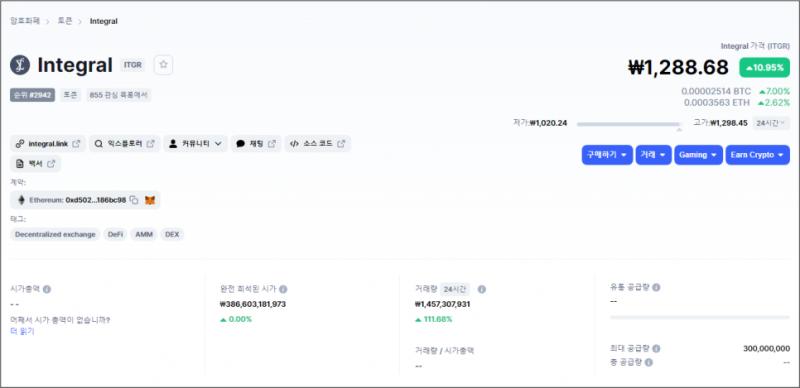Image resolution: width=800 pixels, height=388 pixels.
Task: Add Integral to watchlist with star icon
Action: 163,65
